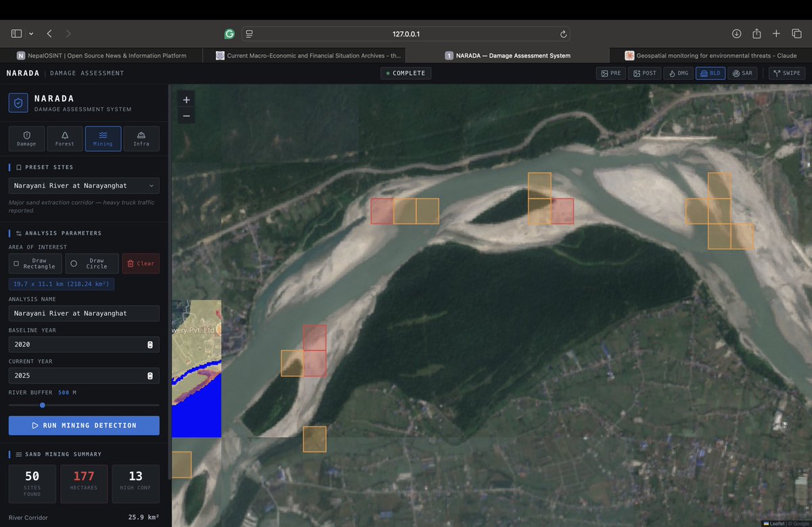Screen dimensions: 812x527
Task: Zoom in on the map
Action: pyautogui.click(x=187, y=100)
